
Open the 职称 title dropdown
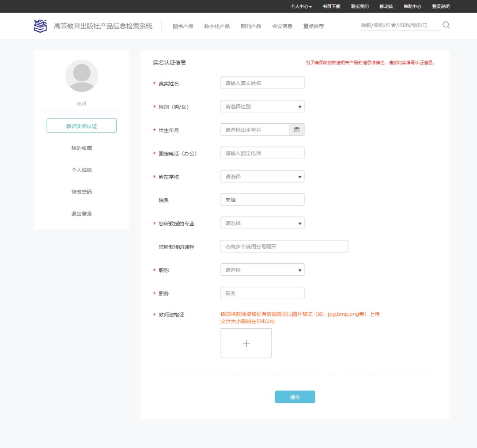(262, 270)
